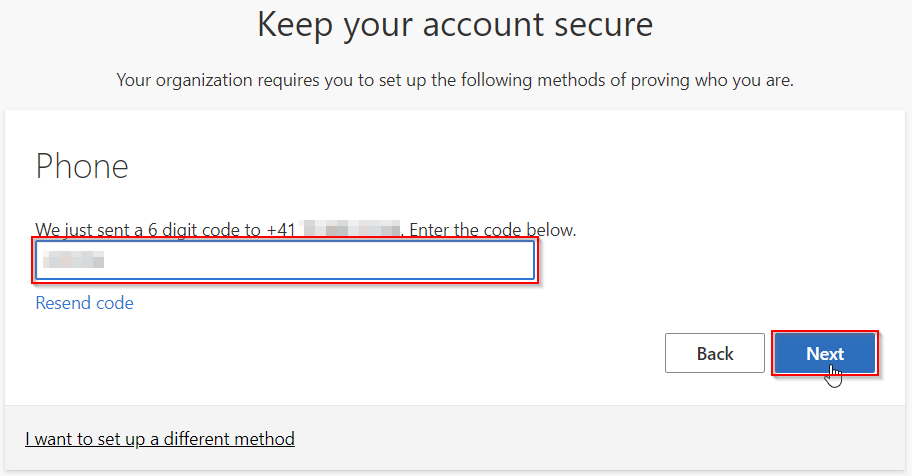Click the 'Phone' section heading
The image size is (912, 476).
[x=82, y=166]
